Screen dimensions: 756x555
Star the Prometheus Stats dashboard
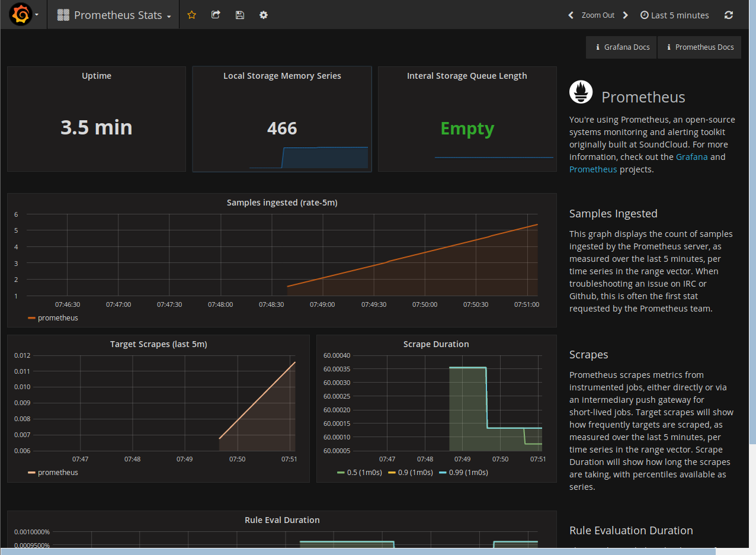click(x=191, y=15)
